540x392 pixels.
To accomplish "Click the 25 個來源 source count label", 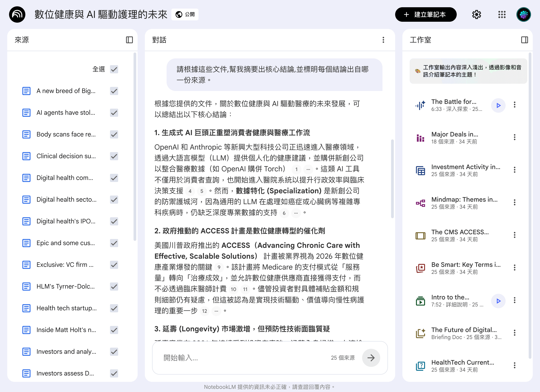I will click(342, 358).
